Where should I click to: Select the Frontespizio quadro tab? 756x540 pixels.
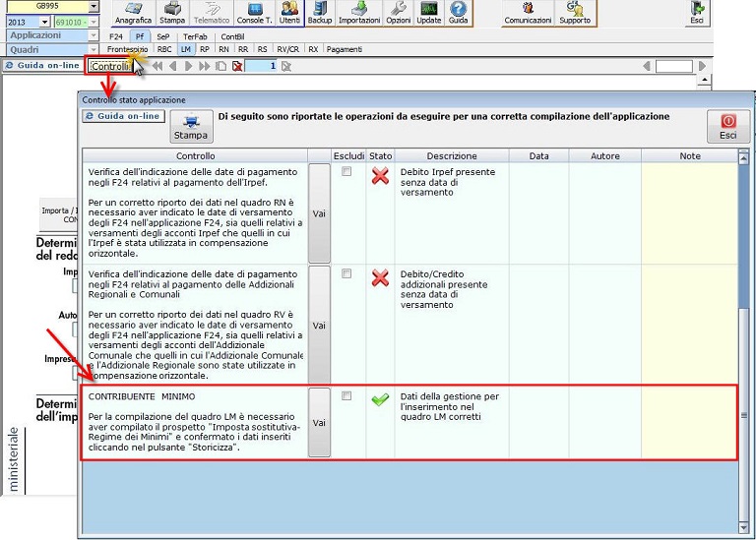(127, 49)
